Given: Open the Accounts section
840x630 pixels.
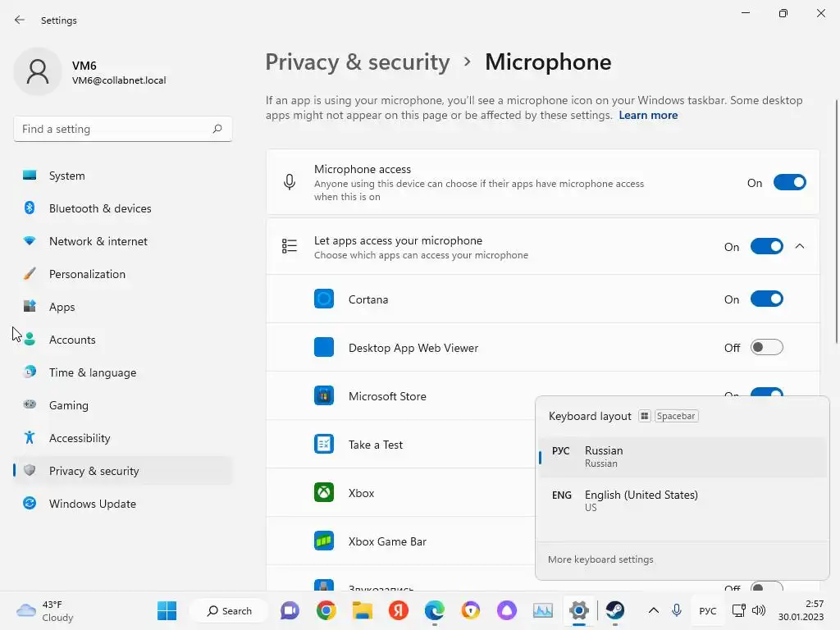Looking at the screenshot, I should pos(123,340).
